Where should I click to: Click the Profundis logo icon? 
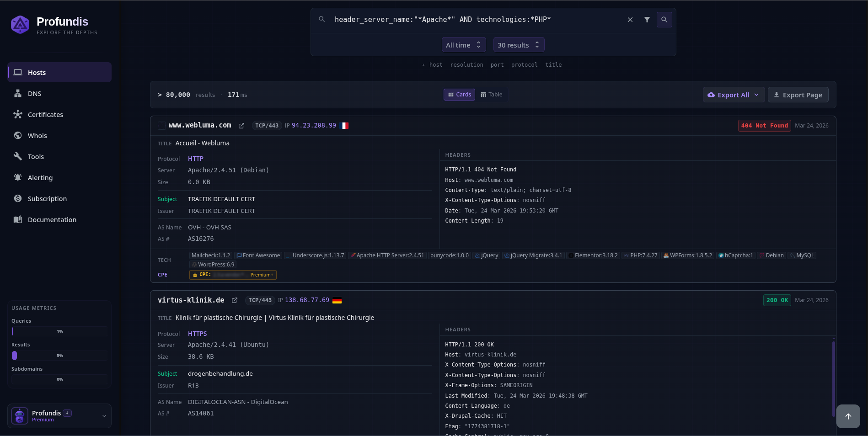click(20, 25)
